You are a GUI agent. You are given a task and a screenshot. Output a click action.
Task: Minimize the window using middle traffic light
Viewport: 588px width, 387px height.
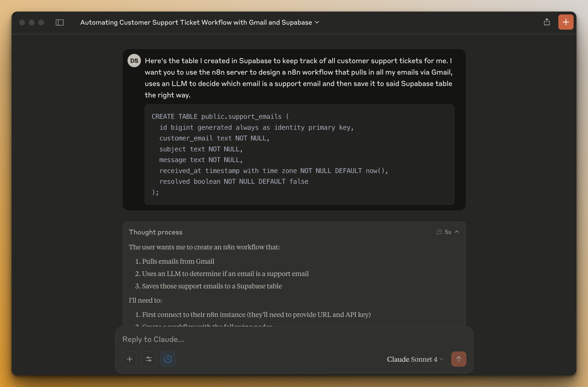click(32, 22)
